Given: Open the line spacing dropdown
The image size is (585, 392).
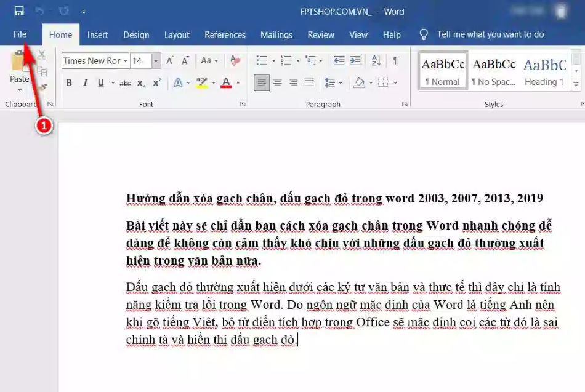Looking at the screenshot, I should pyautogui.click(x=336, y=82).
